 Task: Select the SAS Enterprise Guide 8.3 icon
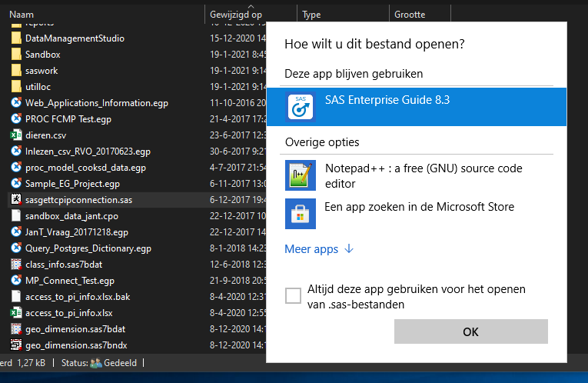(x=301, y=106)
